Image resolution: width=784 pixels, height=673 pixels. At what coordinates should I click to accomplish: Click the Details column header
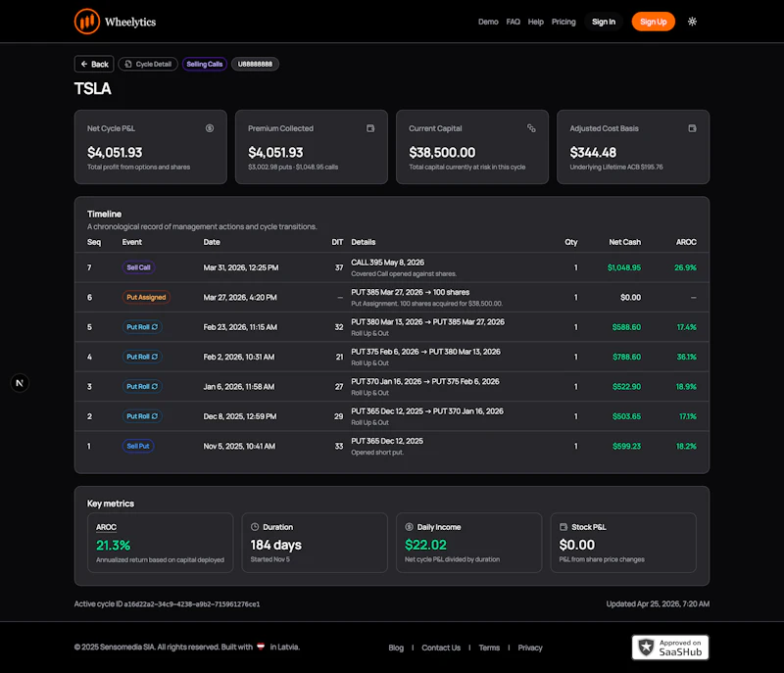click(x=364, y=242)
